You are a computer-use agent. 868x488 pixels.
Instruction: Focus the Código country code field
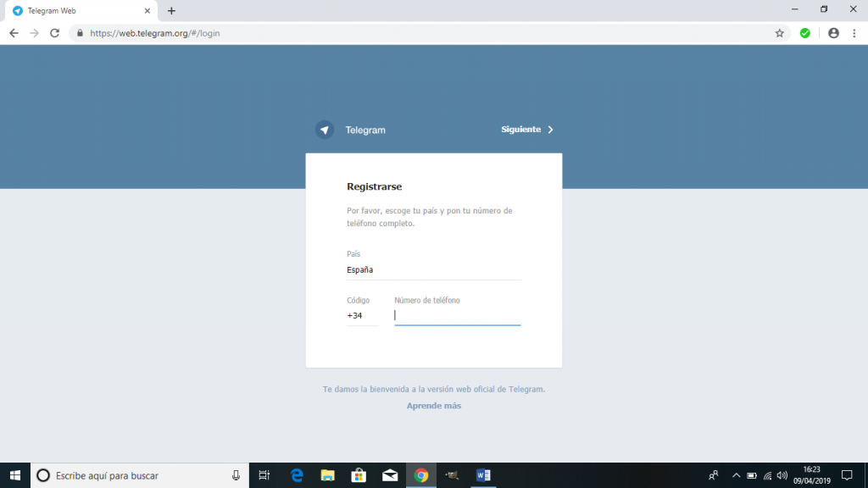coord(362,316)
